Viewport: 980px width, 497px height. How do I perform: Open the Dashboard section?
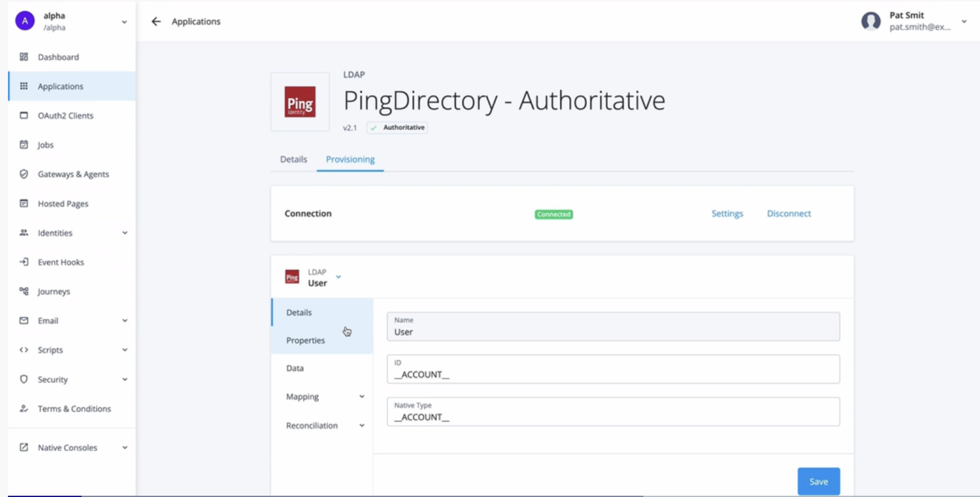coord(58,57)
